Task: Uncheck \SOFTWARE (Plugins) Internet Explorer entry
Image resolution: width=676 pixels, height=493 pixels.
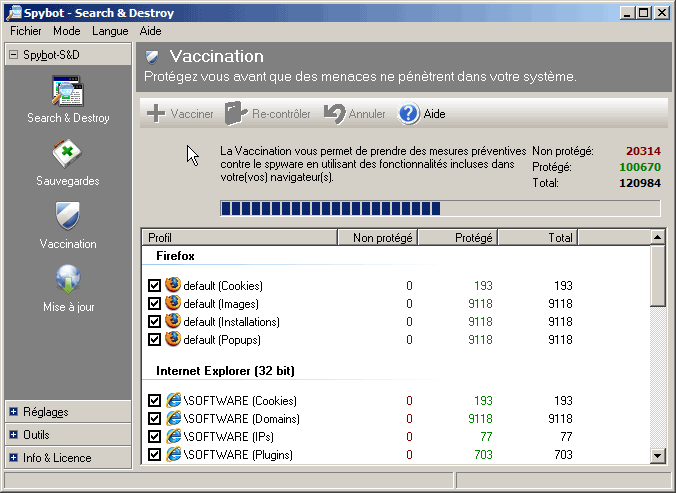Action: tap(154, 455)
